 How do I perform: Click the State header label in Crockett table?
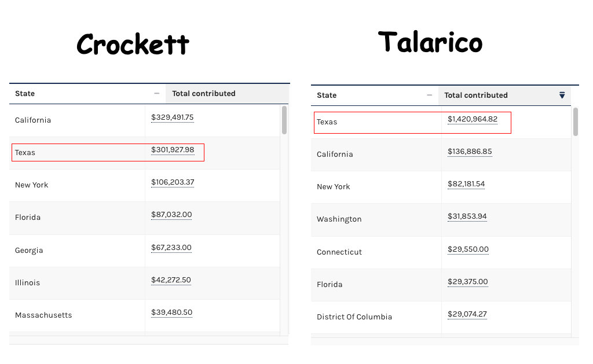point(25,94)
